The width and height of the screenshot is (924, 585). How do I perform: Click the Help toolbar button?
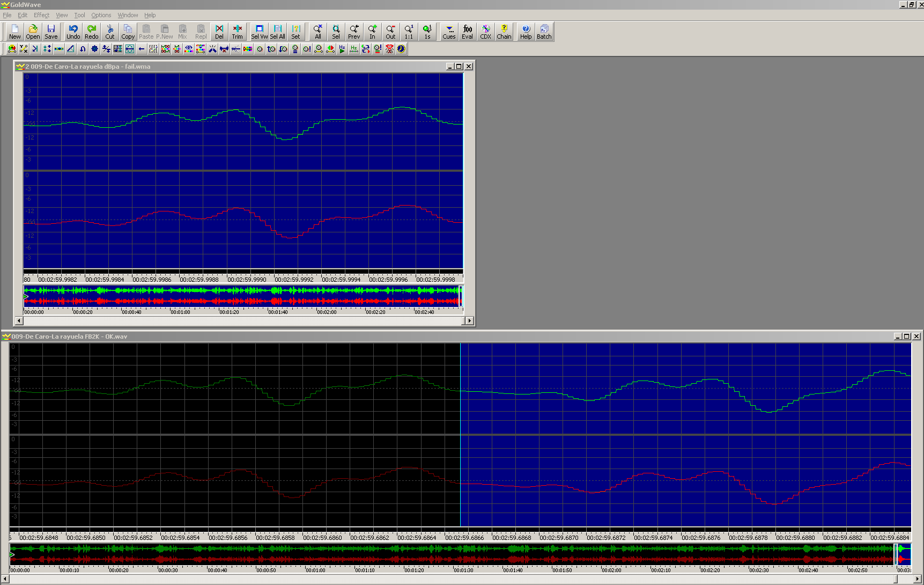(x=526, y=32)
